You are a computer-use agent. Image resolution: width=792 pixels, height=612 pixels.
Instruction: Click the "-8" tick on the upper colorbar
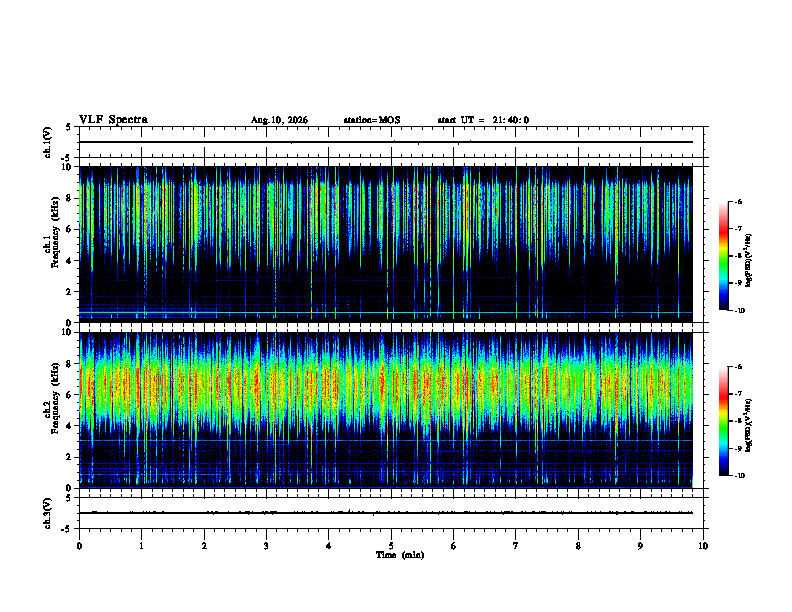click(738, 256)
